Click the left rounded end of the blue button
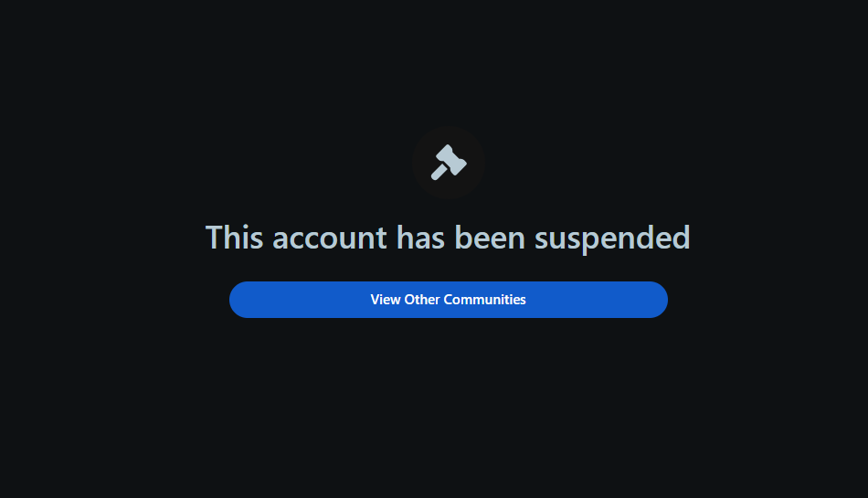Image resolution: width=868 pixels, height=498 pixels. pos(244,300)
